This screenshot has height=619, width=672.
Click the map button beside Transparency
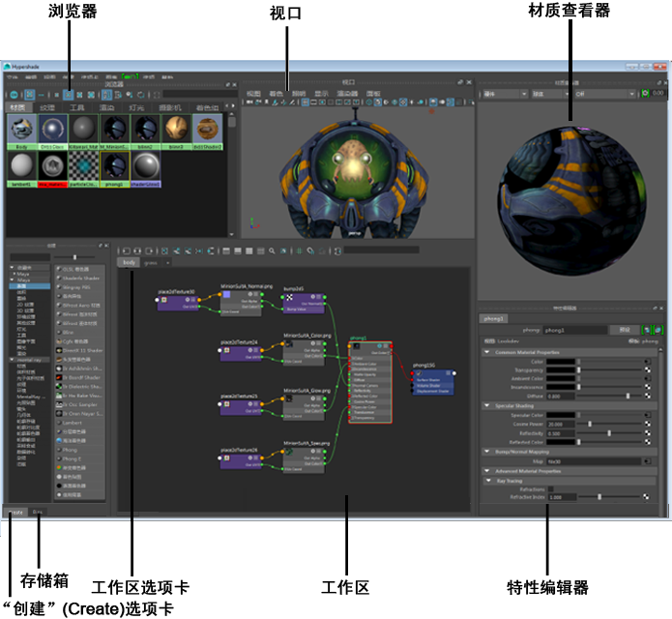click(x=647, y=369)
